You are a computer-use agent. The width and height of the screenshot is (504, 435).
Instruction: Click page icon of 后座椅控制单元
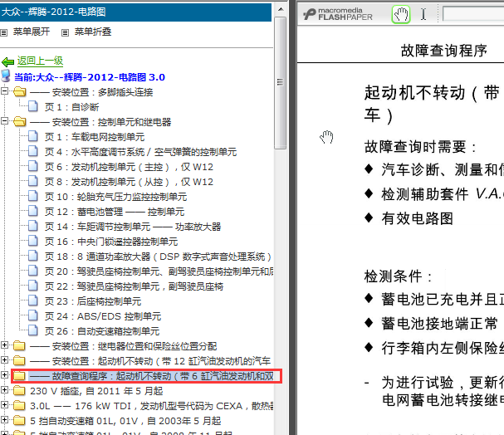click(x=32, y=301)
